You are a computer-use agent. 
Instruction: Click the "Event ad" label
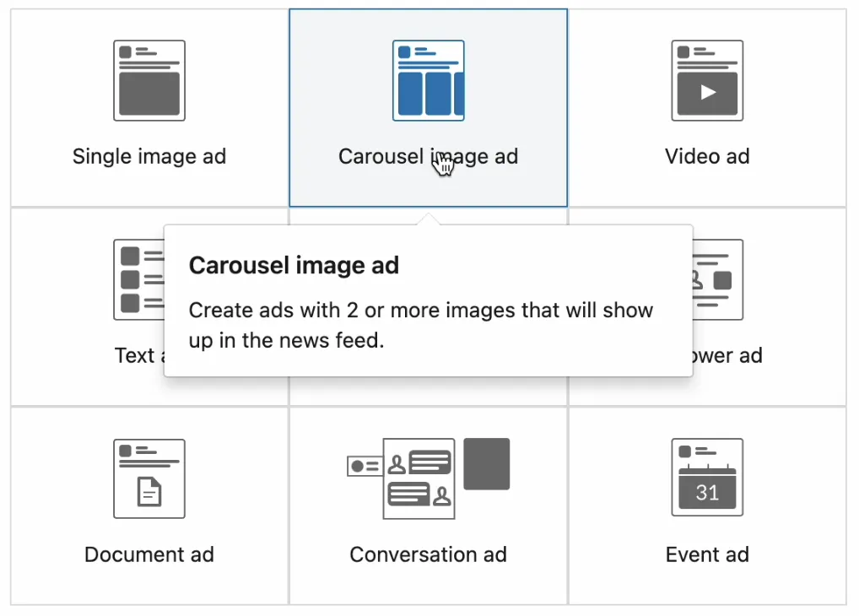tap(707, 554)
